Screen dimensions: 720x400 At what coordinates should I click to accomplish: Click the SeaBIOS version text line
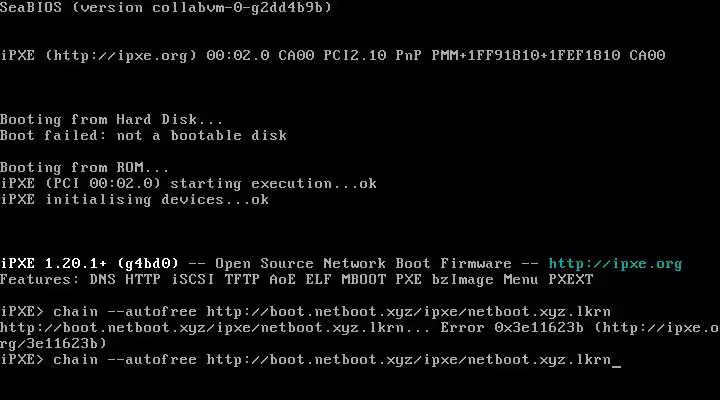coord(166,8)
